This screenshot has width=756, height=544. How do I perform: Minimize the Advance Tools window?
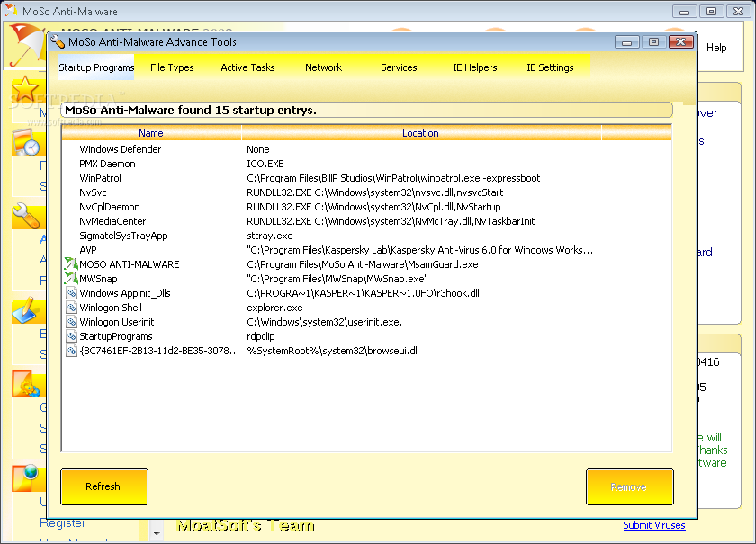coord(627,42)
